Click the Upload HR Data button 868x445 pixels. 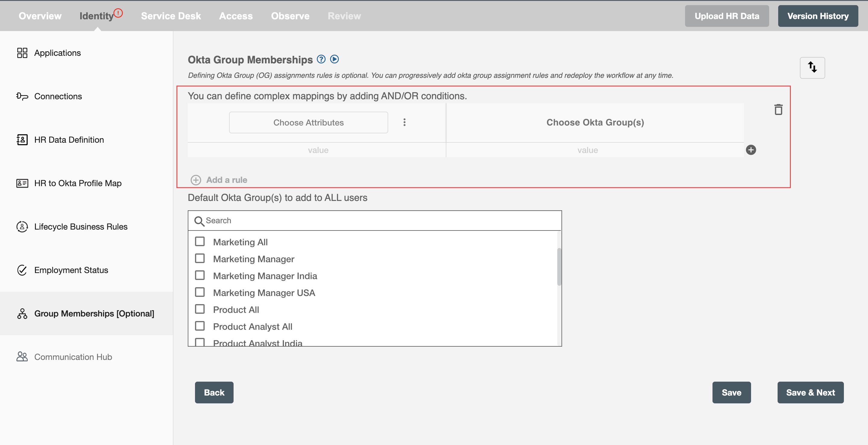727,16
